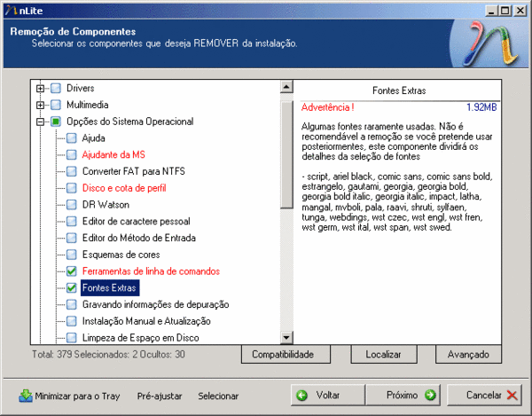Check the Drivers checkbox
532x416 pixels.
pyautogui.click(x=56, y=88)
